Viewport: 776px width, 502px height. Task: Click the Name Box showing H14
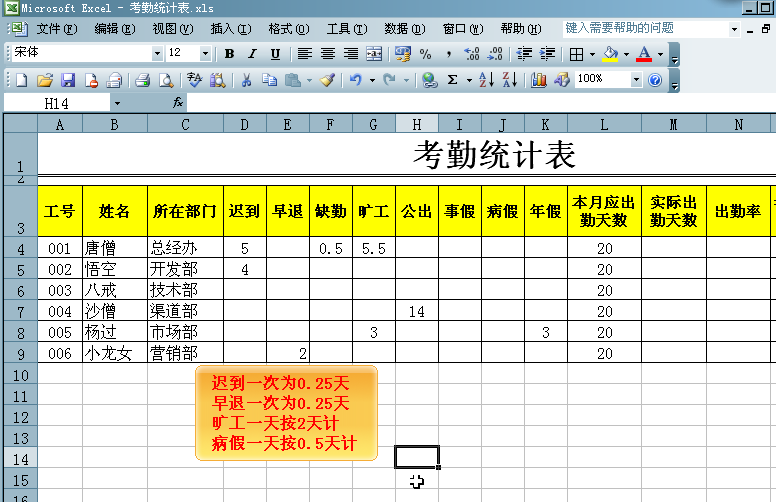tap(57, 103)
